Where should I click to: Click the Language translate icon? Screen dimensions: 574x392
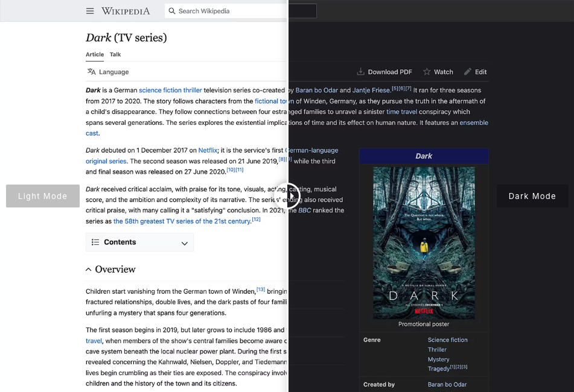[x=92, y=72]
